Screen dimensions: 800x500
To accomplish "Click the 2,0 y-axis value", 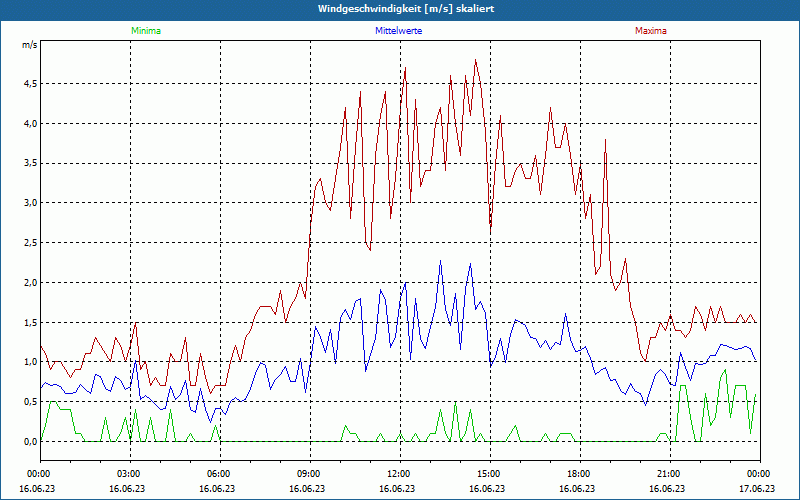I will pos(30,283).
